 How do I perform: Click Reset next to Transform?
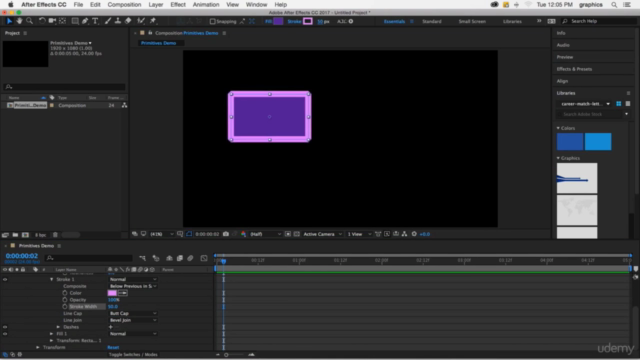tap(113, 347)
